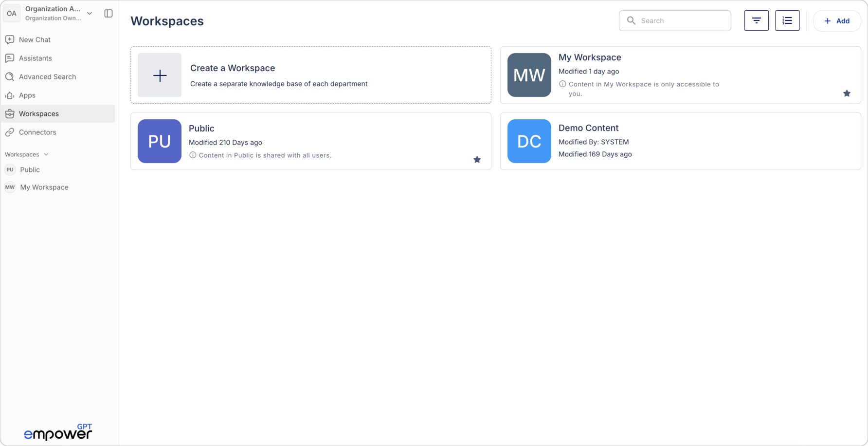
Task: Open the Apps section
Action: pyautogui.click(x=27, y=95)
